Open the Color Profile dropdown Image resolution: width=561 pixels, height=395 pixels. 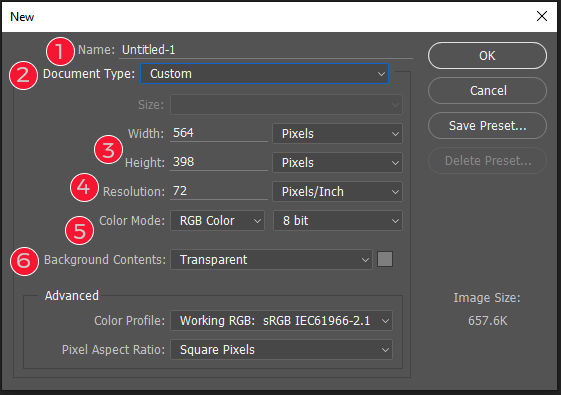pyautogui.click(x=282, y=321)
